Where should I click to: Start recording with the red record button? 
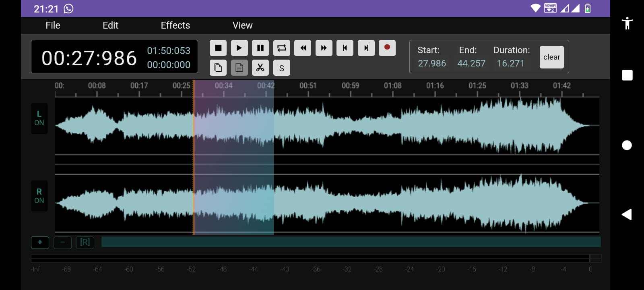[387, 48]
